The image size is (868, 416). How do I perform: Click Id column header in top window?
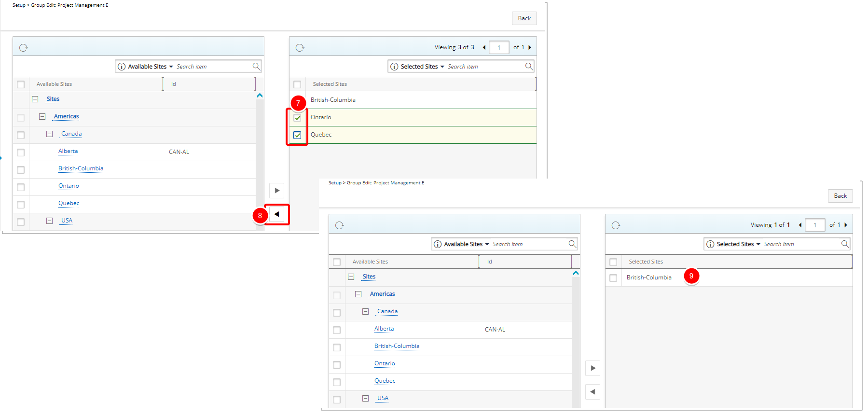point(209,84)
